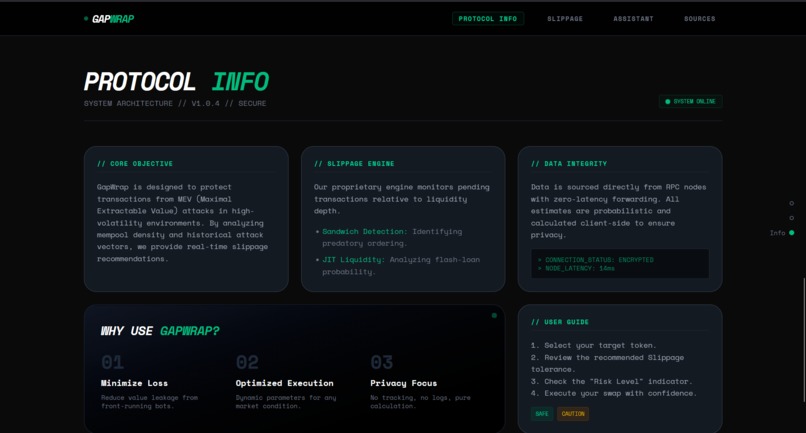Screen dimensions: 806x433
Task: Click the Info label beside section dots
Action: pos(777,233)
